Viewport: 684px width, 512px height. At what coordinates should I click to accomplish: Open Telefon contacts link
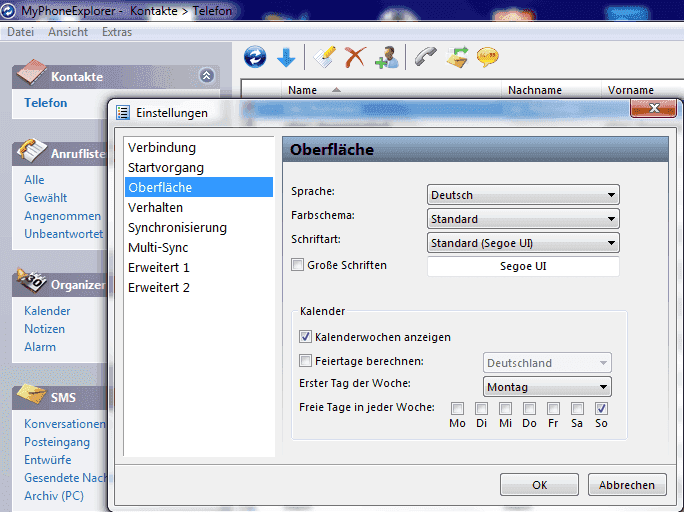tap(46, 103)
